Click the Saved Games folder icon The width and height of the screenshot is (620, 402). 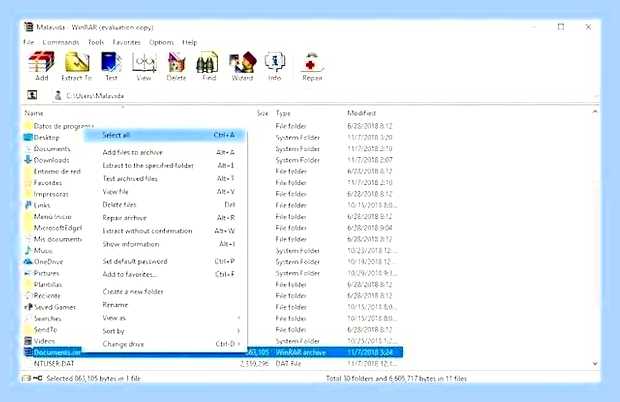coord(28,307)
